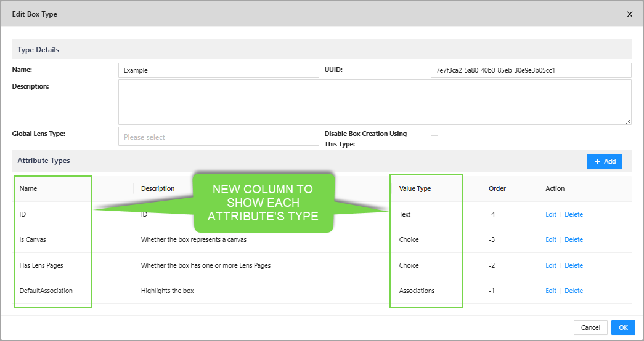644x341 pixels.
Task: Delete the DefaultAssociation attribute
Action: click(573, 291)
